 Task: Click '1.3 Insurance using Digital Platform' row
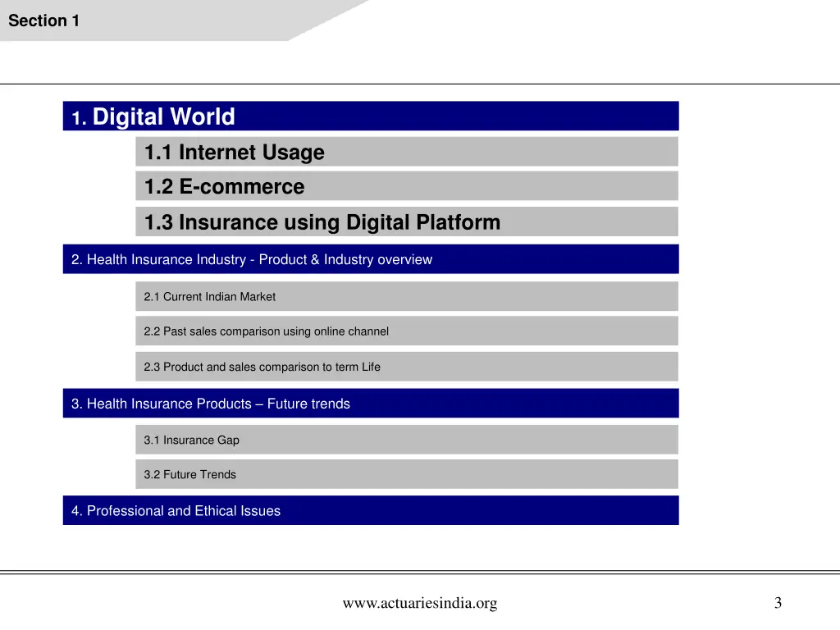pos(407,221)
